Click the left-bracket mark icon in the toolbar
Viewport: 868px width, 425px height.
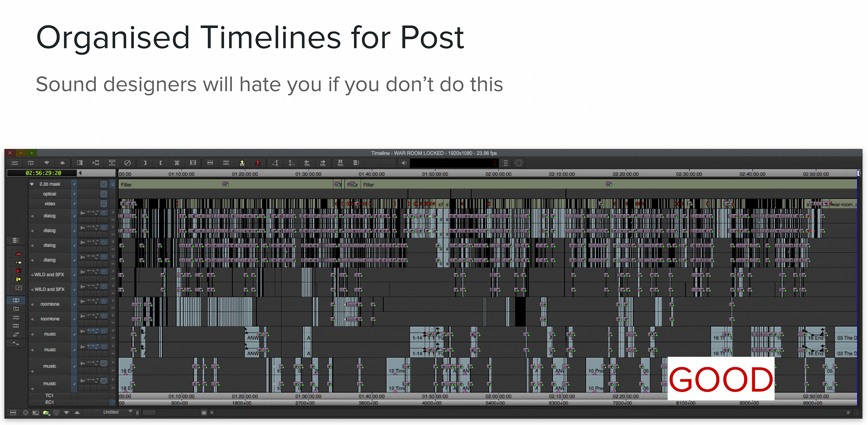coord(160,163)
